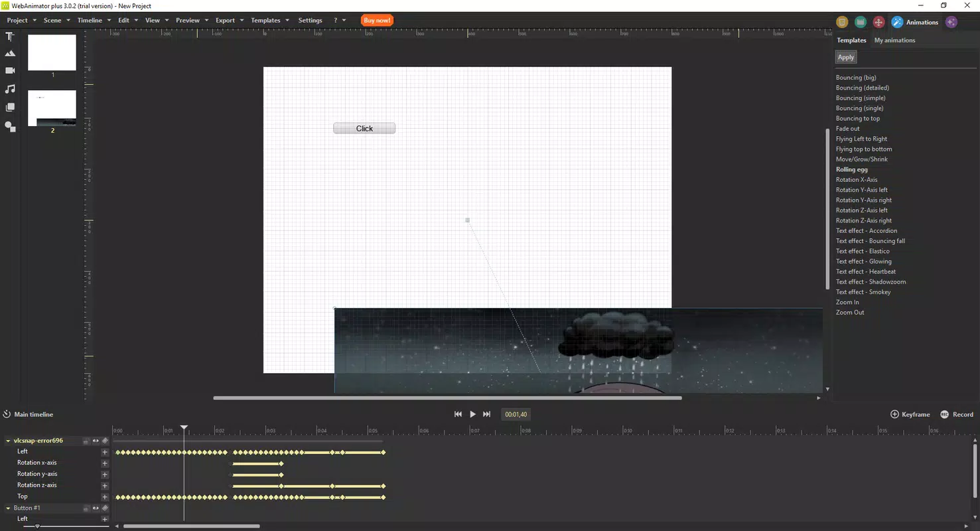Select the Image tool with mountain icon

(x=10, y=53)
